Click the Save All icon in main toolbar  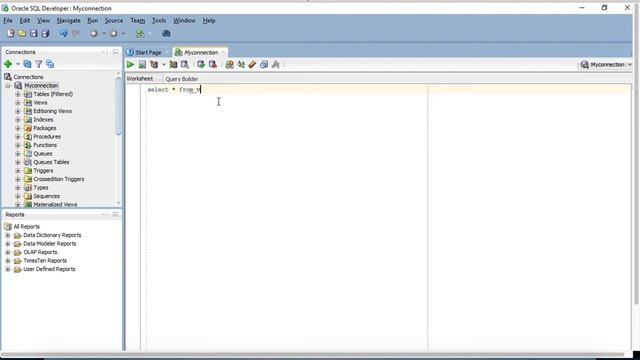coord(45,33)
